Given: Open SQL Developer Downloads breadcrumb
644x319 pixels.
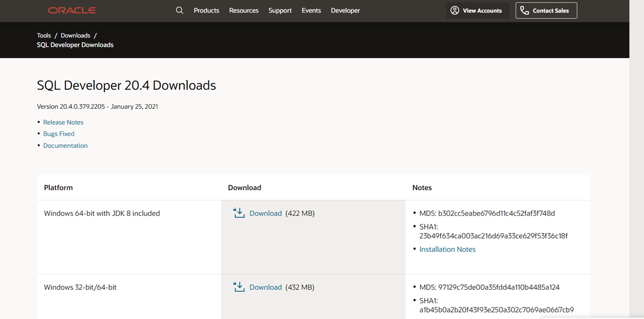Looking at the screenshot, I should point(75,45).
